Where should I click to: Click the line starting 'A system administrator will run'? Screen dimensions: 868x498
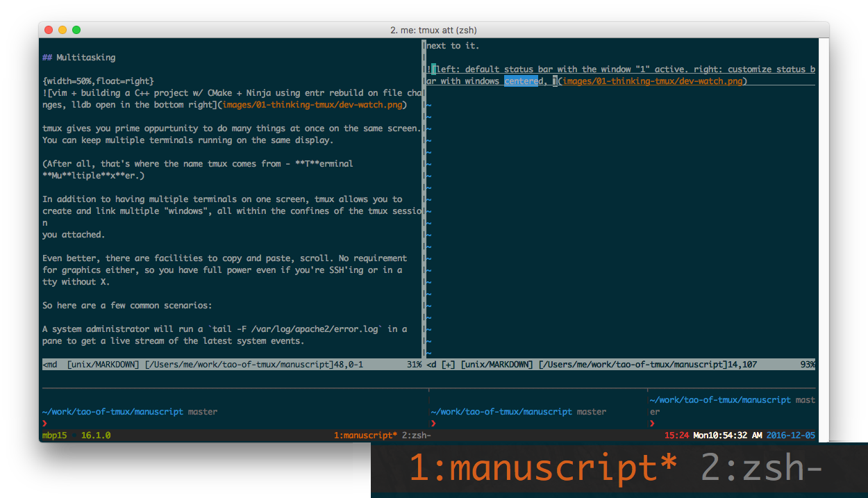point(225,329)
